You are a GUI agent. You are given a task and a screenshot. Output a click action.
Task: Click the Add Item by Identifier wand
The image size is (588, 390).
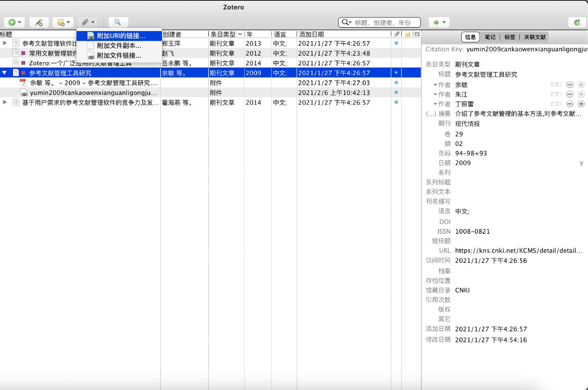(39, 22)
